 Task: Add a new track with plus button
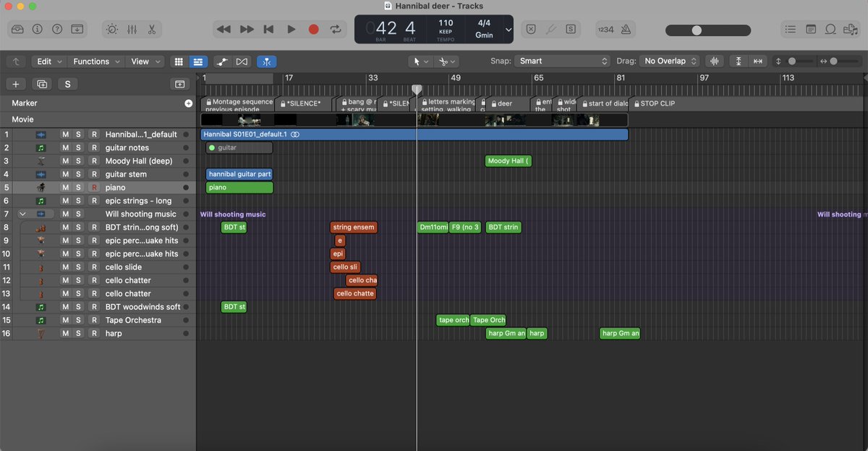(16, 84)
